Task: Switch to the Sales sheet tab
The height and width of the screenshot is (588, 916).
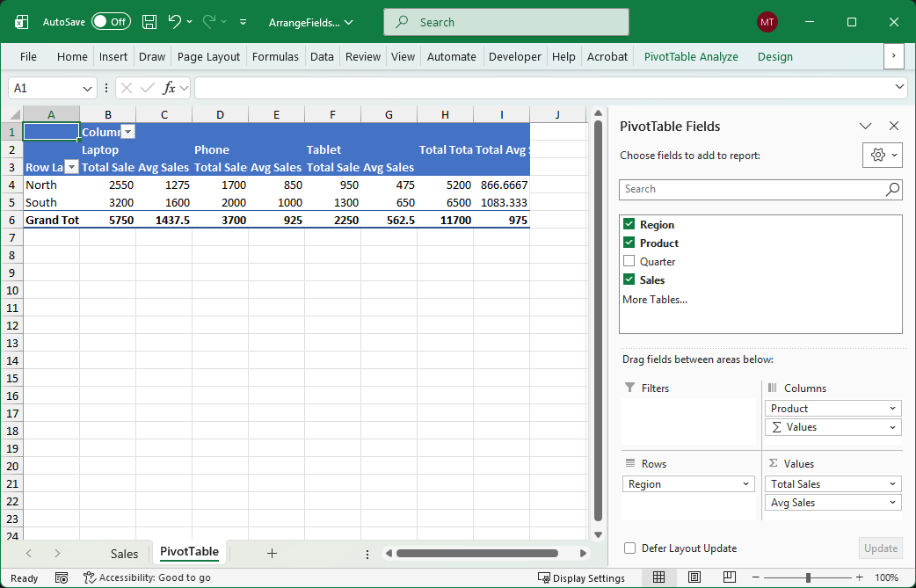Action: pyautogui.click(x=125, y=554)
